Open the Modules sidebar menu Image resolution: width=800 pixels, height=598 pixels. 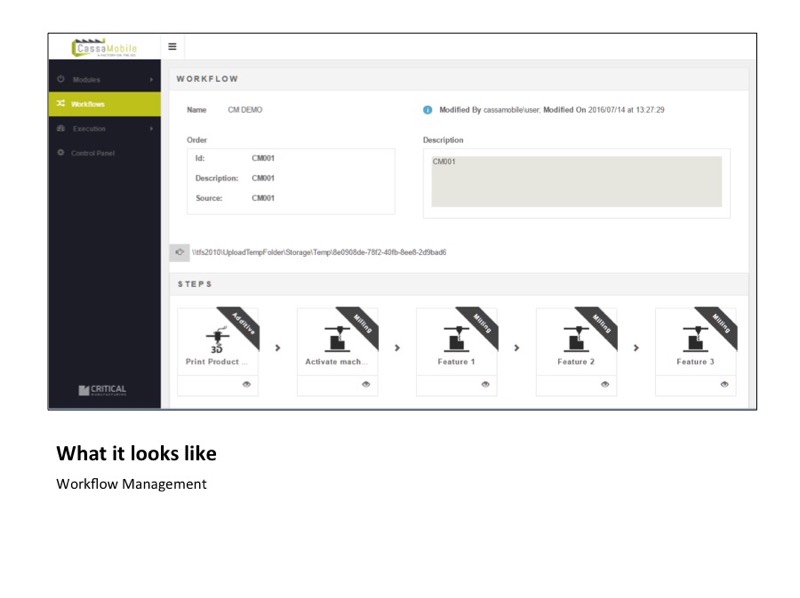pos(105,80)
